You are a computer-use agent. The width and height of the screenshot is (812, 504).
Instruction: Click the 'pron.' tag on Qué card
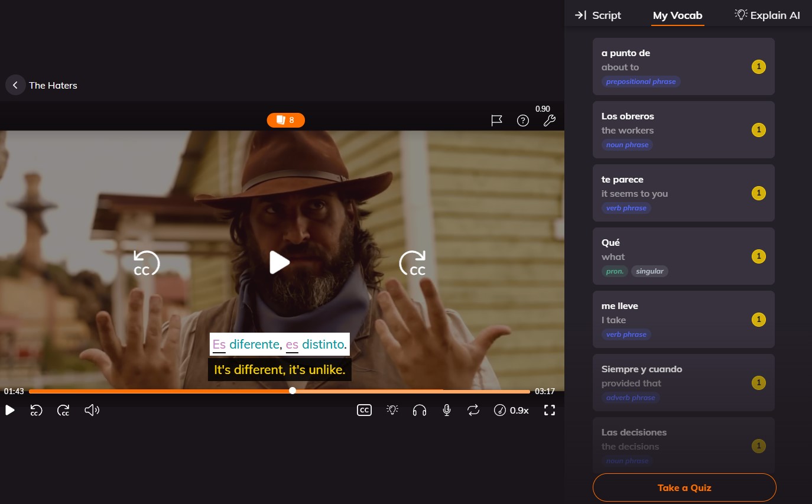(x=615, y=271)
